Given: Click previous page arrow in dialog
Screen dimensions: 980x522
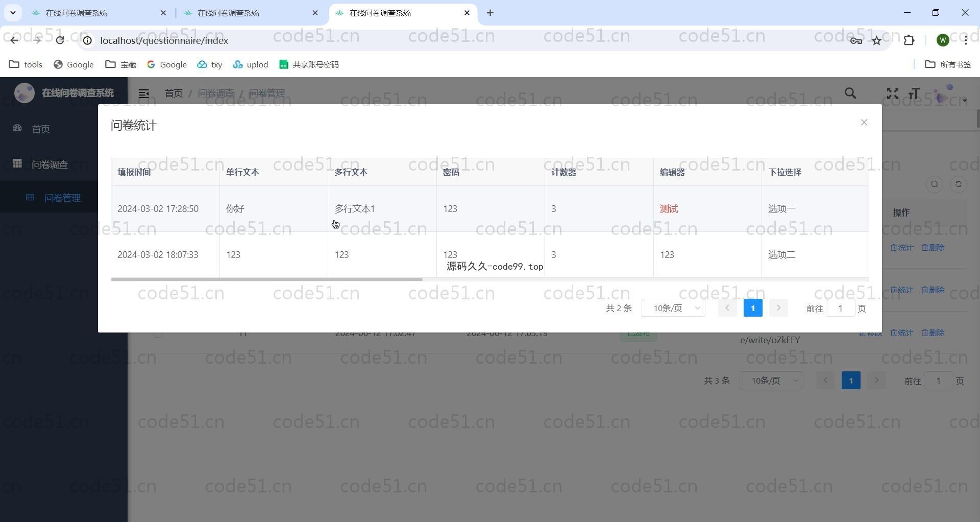Looking at the screenshot, I should pos(727,308).
